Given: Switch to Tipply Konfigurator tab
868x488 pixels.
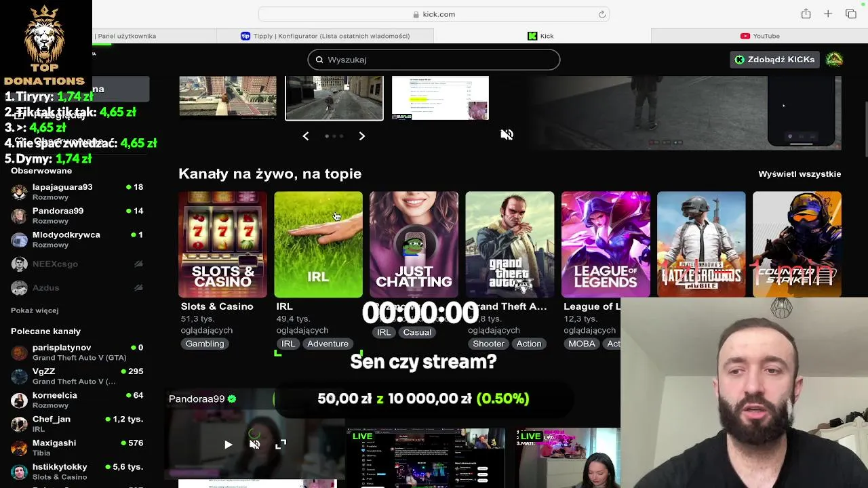Looking at the screenshot, I should tap(325, 36).
